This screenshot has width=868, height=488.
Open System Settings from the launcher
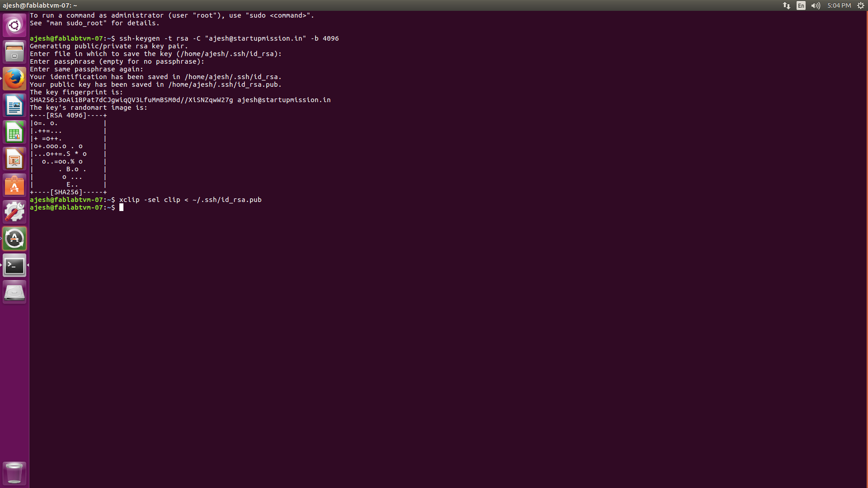(14, 212)
